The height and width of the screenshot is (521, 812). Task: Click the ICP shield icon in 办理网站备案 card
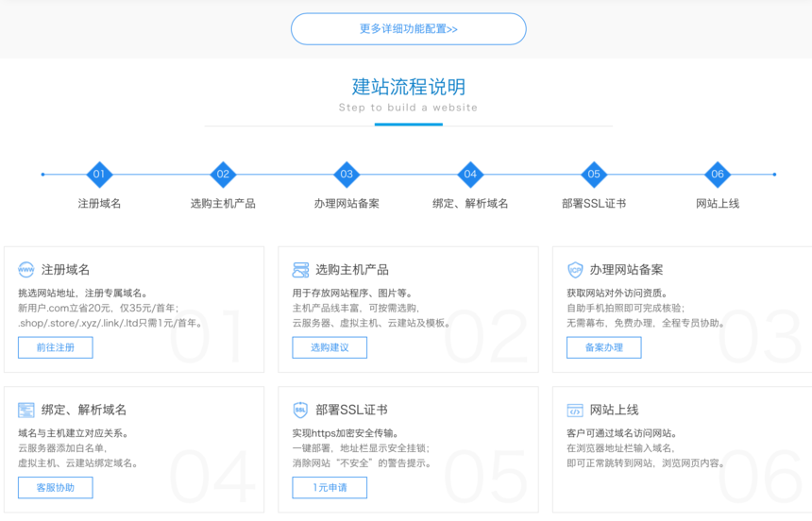click(x=575, y=270)
